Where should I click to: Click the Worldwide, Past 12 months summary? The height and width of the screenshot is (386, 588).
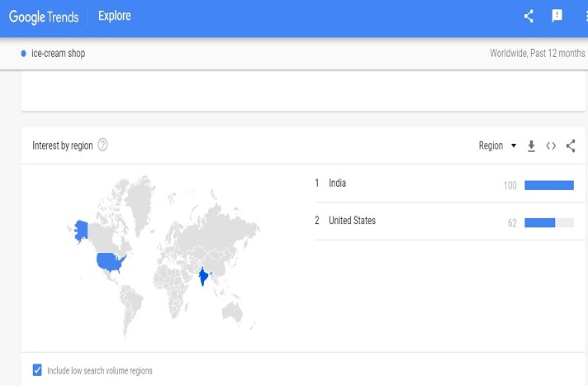537,54
